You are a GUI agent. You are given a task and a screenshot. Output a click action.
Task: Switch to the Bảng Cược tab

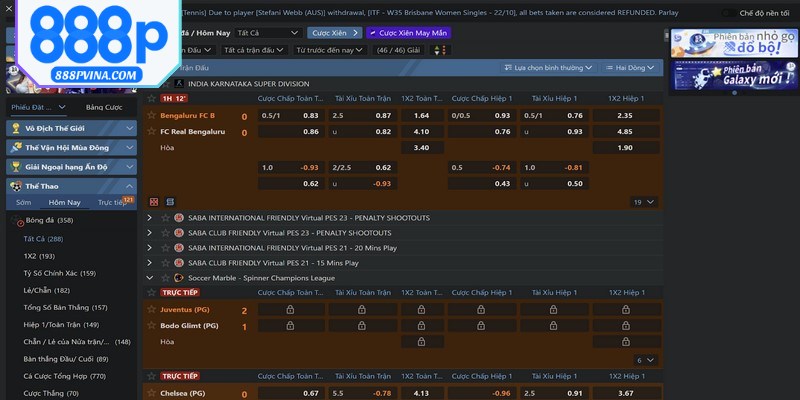[x=104, y=107]
